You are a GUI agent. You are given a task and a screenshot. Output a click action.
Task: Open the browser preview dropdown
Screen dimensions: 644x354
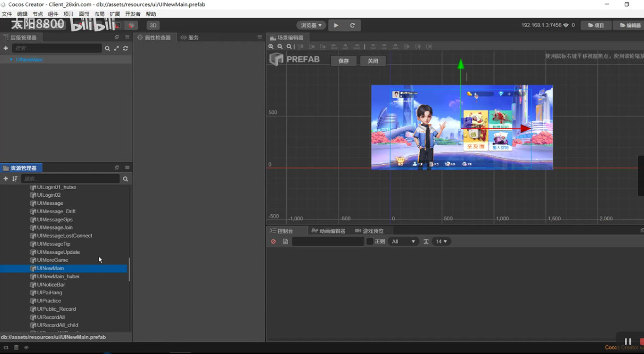click(x=311, y=25)
